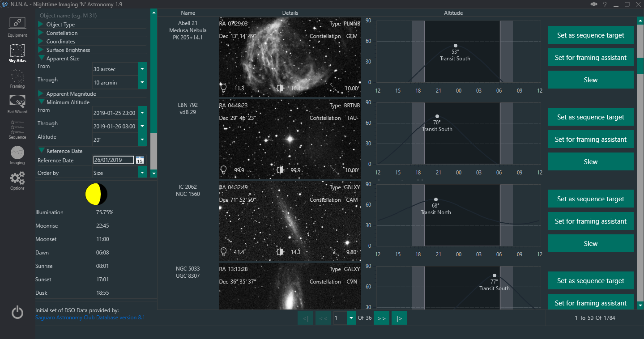Go to the next results page
The image size is (644, 339).
pos(381,318)
